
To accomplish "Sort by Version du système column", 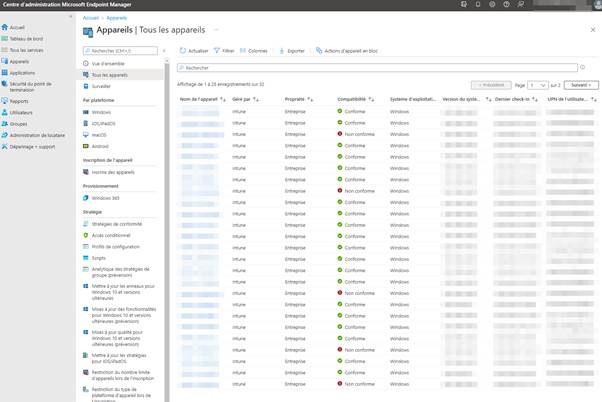I will point(466,99).
